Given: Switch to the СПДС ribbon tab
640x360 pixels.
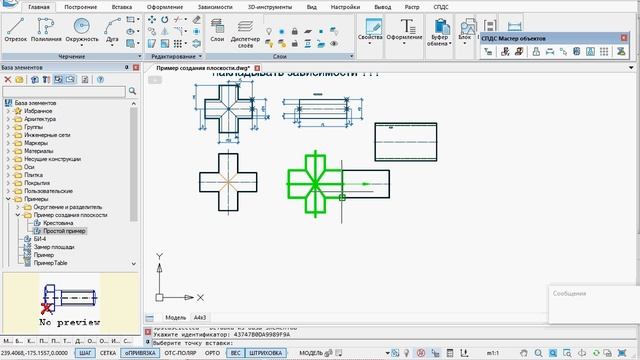Looking at the screenshot, I should [x=441, y=7].
